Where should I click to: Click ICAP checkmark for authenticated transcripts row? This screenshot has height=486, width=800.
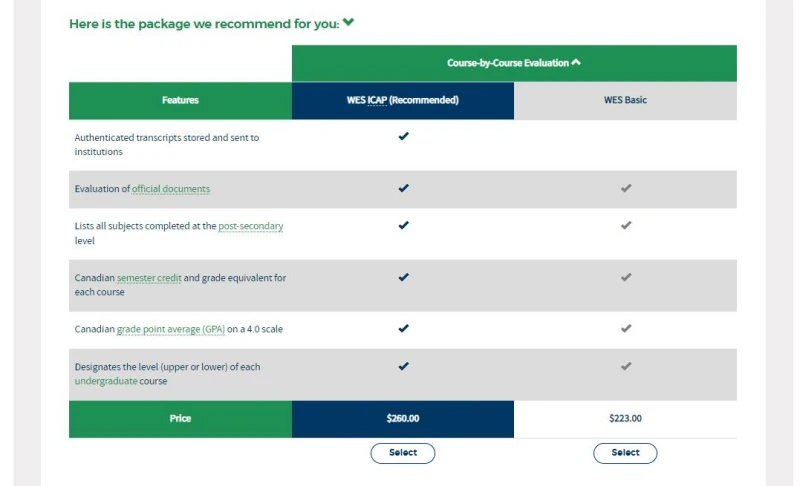click(404, 136)
